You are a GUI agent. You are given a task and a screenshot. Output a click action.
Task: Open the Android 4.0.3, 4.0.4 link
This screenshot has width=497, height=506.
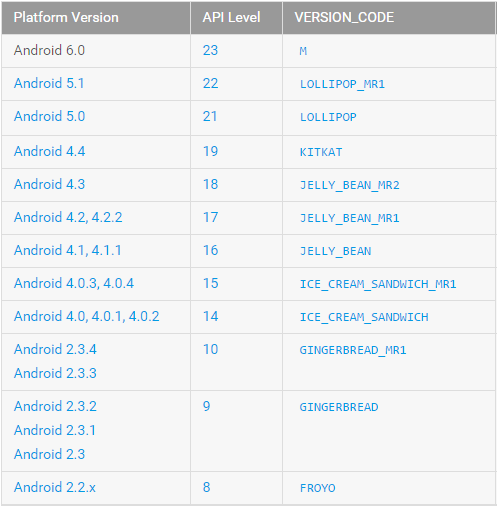tap(74, 283)
